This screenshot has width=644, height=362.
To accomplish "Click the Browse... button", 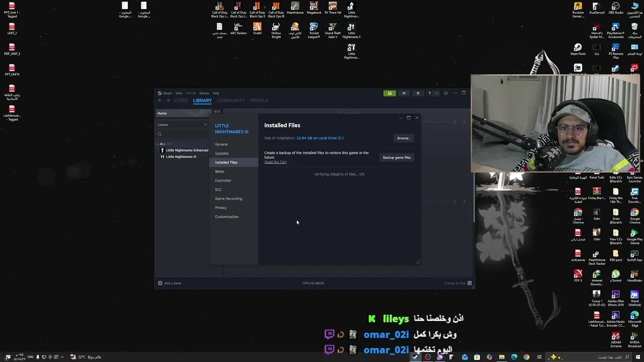I will pos(404,138).
